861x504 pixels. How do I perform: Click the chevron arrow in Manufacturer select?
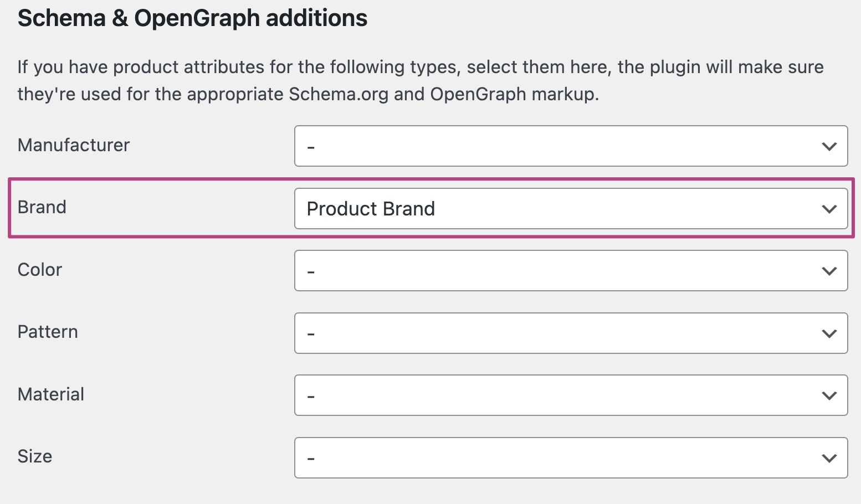[829, 147]
